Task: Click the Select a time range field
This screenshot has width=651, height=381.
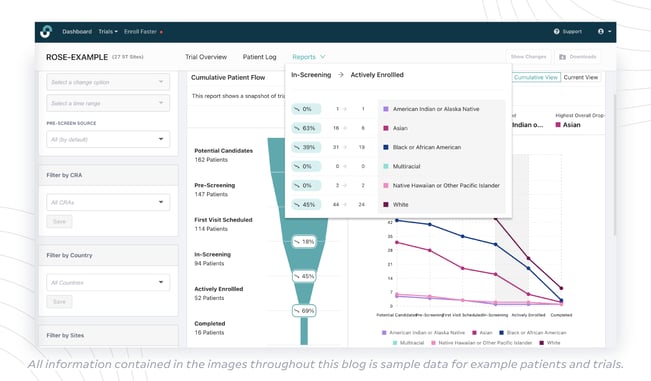Action: (x=108, y=103)
